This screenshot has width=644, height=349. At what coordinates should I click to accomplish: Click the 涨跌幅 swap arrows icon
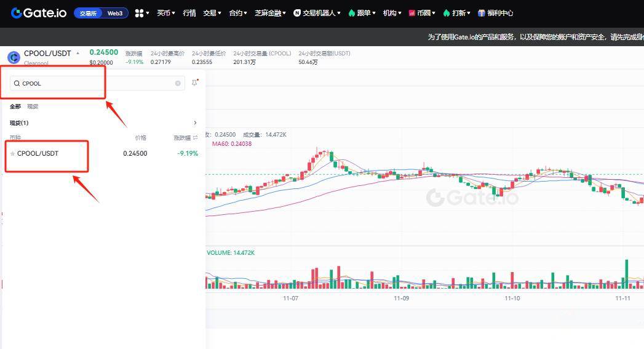pos(196,138)
